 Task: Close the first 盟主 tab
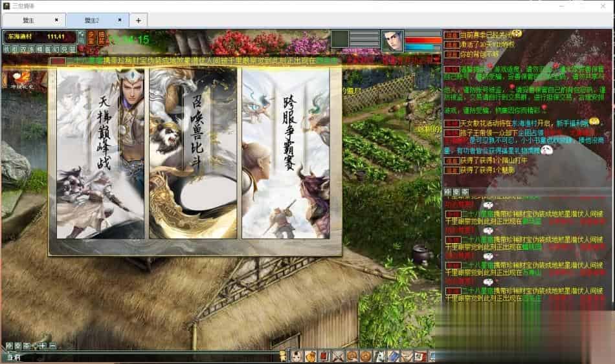(56, 20)
